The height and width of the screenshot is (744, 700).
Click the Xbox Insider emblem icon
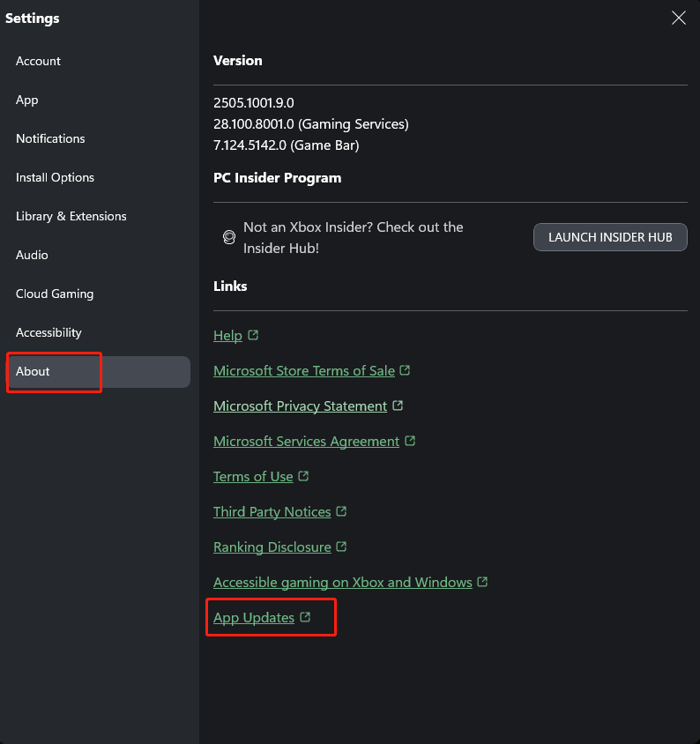(228, 237)
